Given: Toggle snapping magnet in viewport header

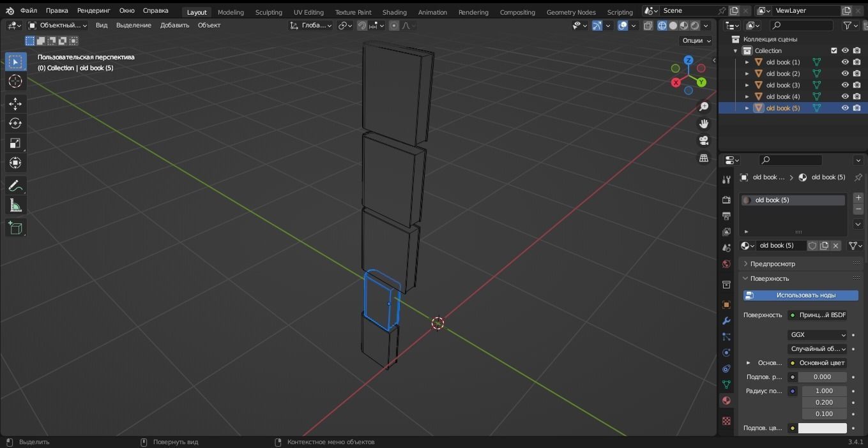Looking at the screenshot, I should point(362,26).
